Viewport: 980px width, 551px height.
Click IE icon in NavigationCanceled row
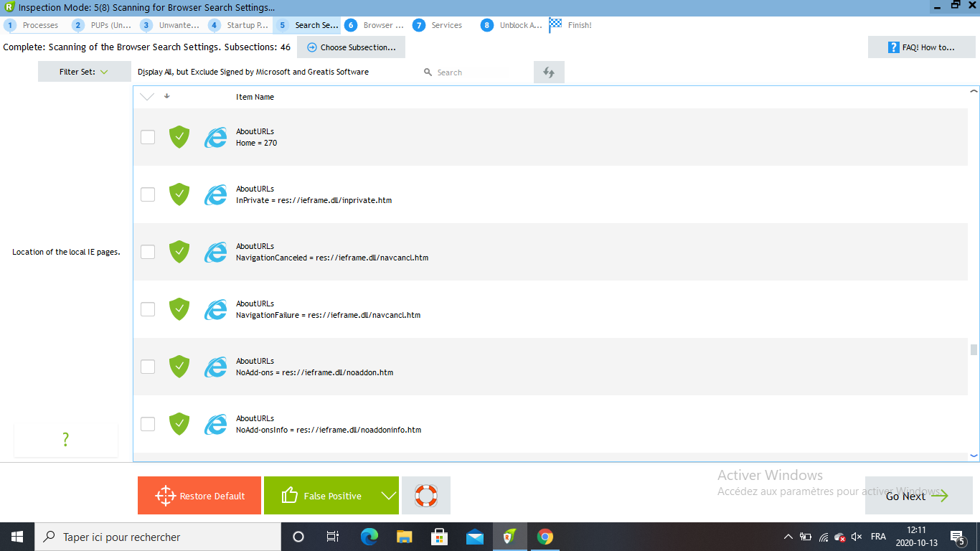[x=215, y=252]
